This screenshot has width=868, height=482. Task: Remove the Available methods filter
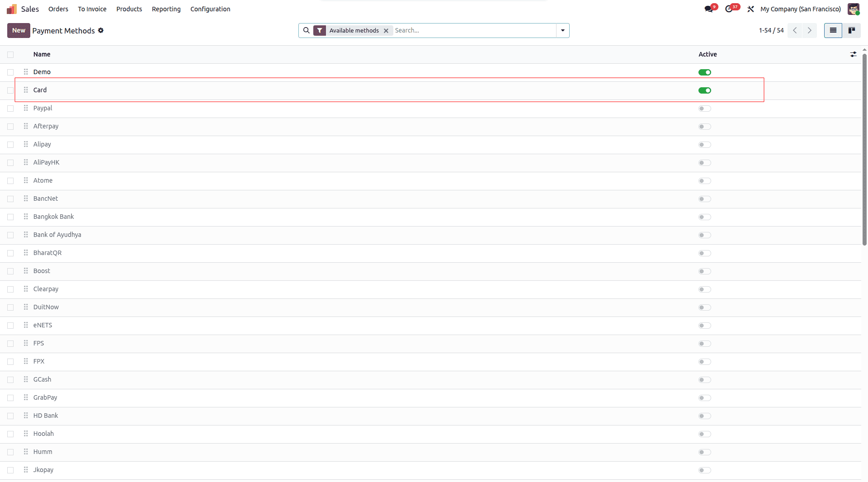386,30
